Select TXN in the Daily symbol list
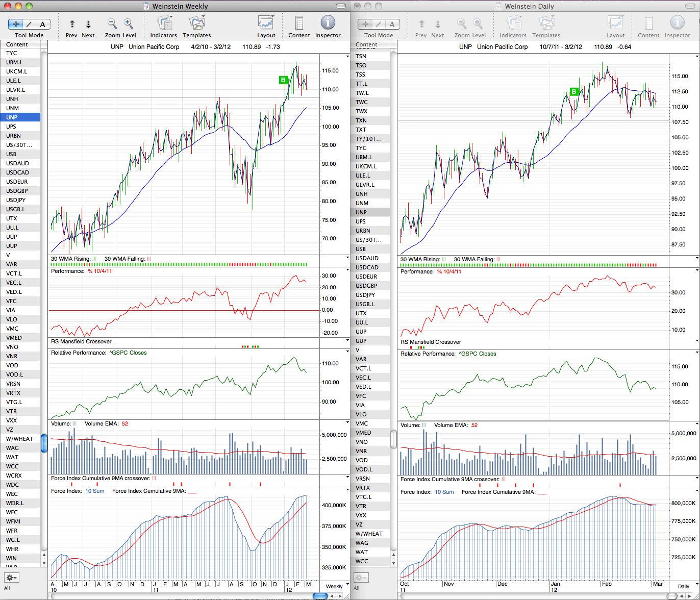The image size is (700, 600). click(370, 120)
